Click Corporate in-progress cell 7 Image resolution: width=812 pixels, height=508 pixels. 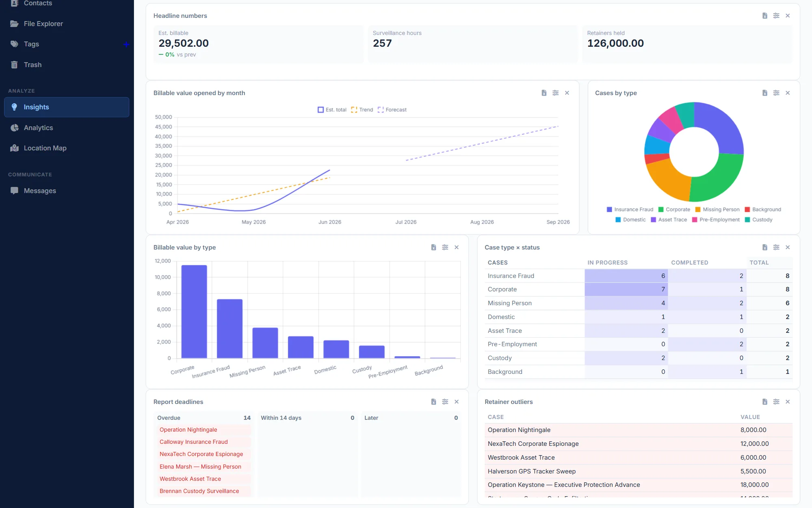[626, 289]
